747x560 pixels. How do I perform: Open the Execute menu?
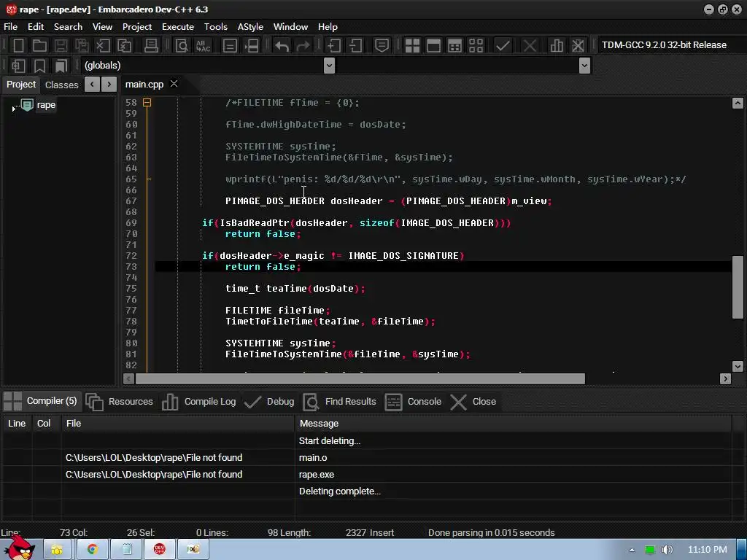(178, 27)
